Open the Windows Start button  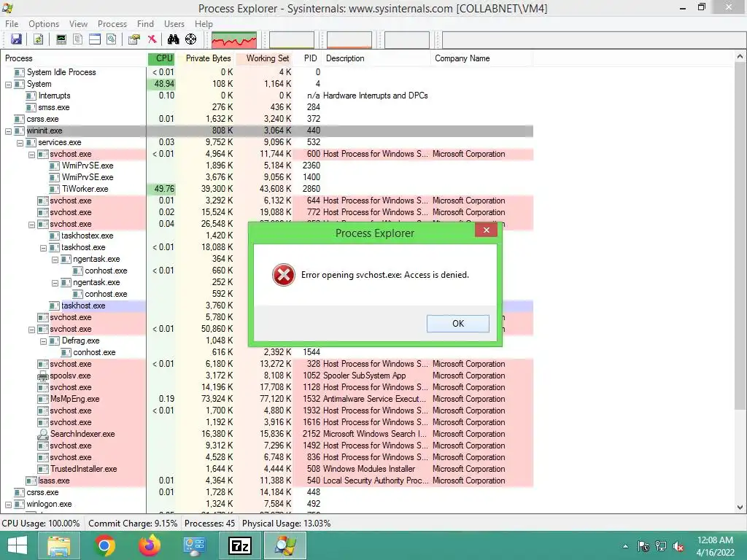18,545
